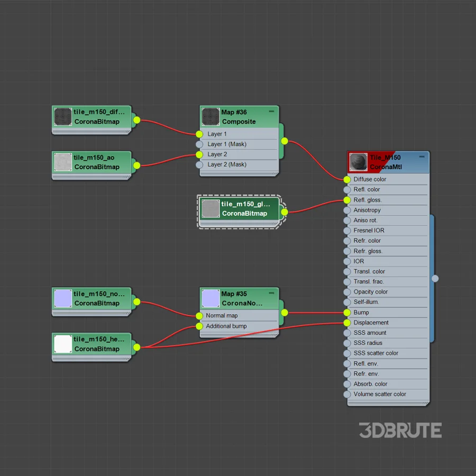
Task: Click output socket of tile_m150_he node
Action: click(x=137, y=347)
